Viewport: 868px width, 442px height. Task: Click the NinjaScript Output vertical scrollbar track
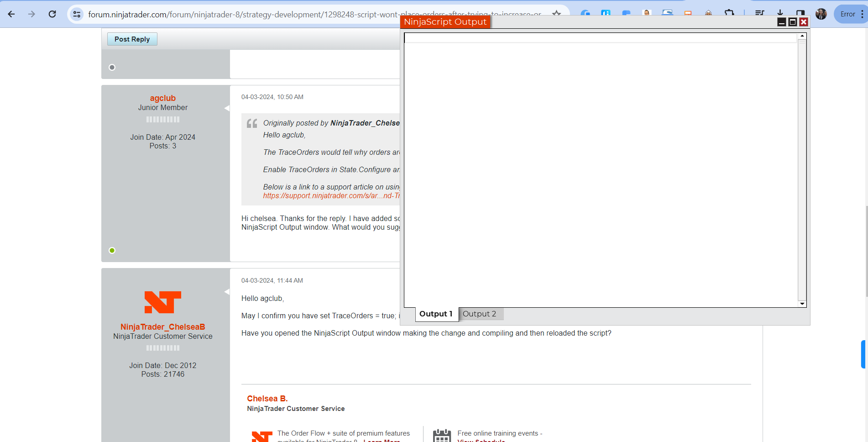[802, 170]
